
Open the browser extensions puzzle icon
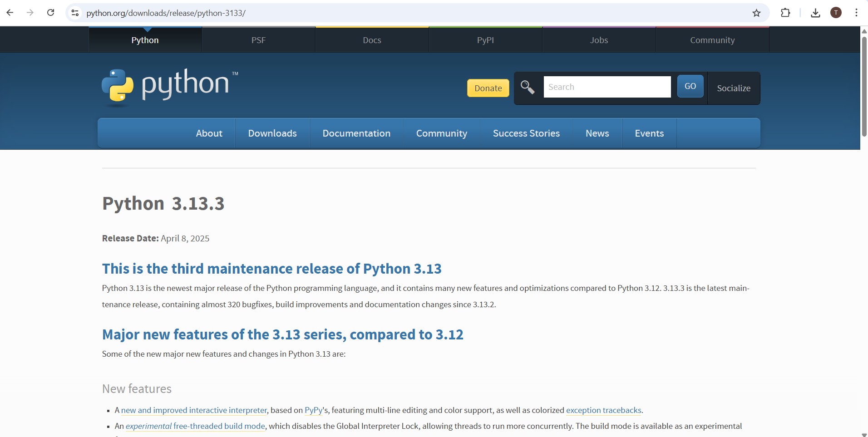pos(785,13)
